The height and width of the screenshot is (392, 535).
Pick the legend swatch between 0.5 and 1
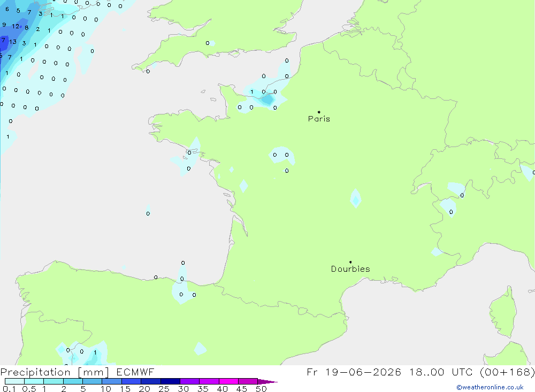(34, 381)
